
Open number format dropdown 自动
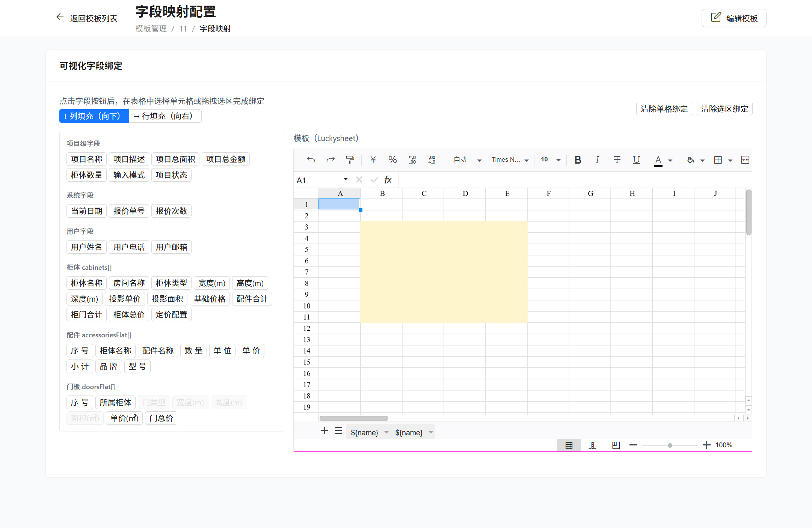click(x=467, y=160)
